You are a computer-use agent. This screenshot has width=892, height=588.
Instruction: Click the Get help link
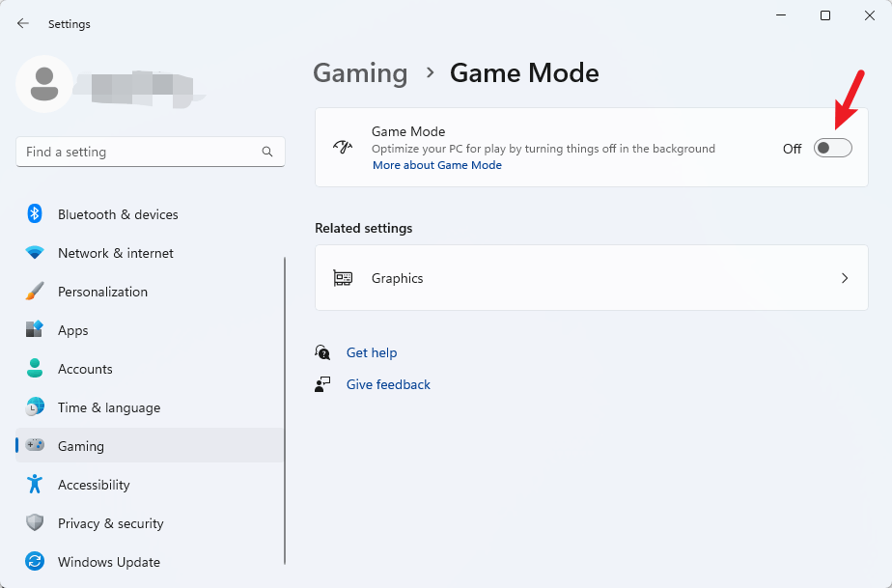tap(372, 352)
